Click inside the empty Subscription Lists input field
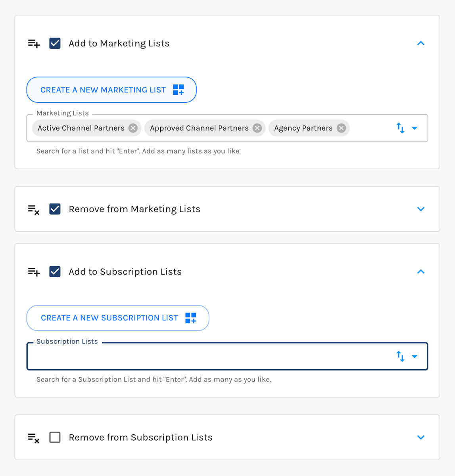 (x=198, y=356)
